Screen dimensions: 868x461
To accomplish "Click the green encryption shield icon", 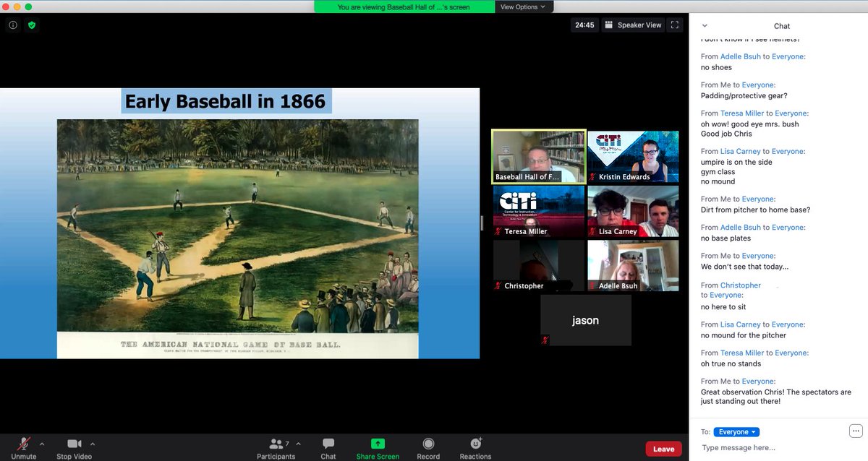I will point(31,25).
